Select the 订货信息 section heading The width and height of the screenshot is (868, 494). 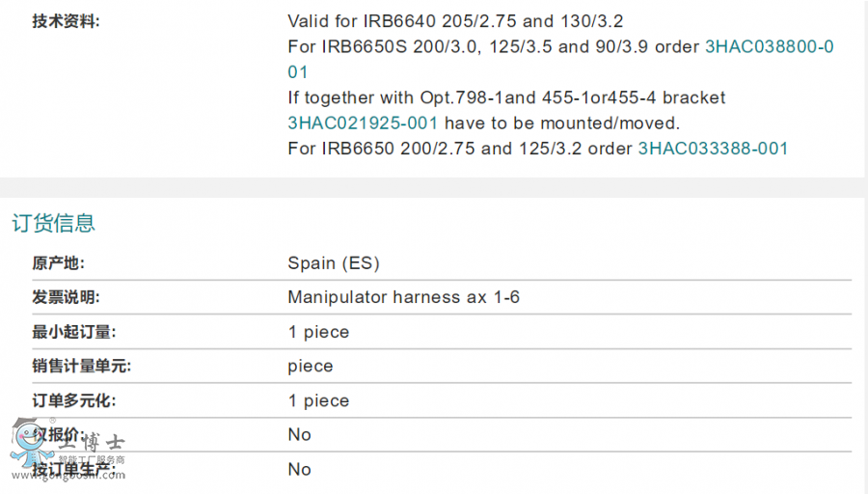(54, 224)
